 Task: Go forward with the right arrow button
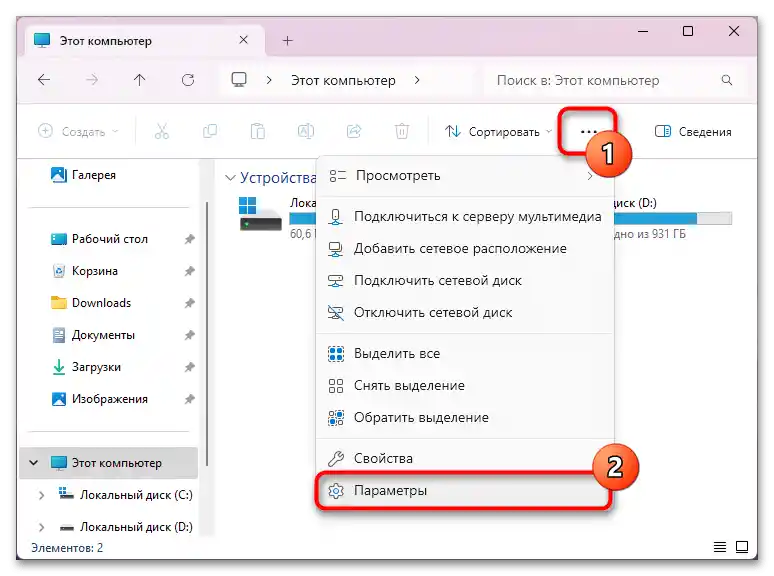[92, 80]
